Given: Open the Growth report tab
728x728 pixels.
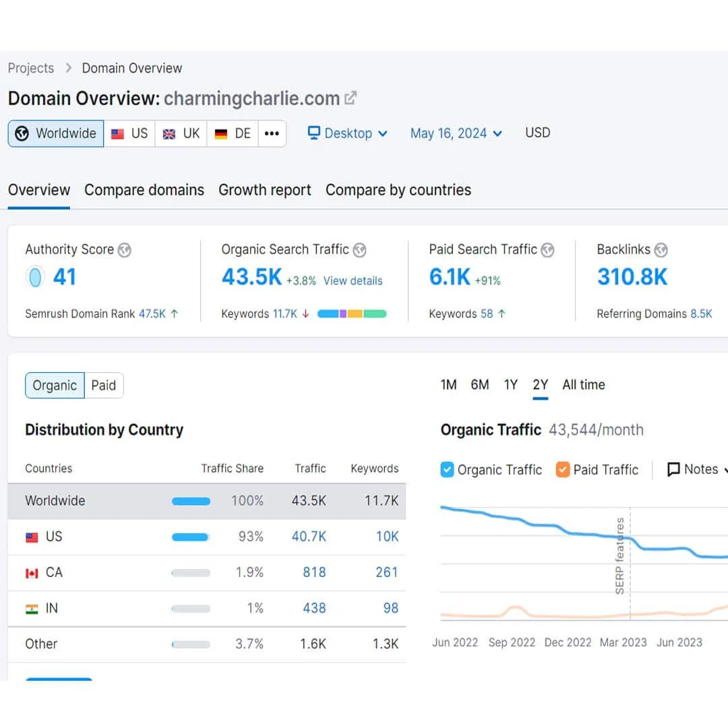Looking at the screenshot, I should pyautogui.click(x=265, y=190).
